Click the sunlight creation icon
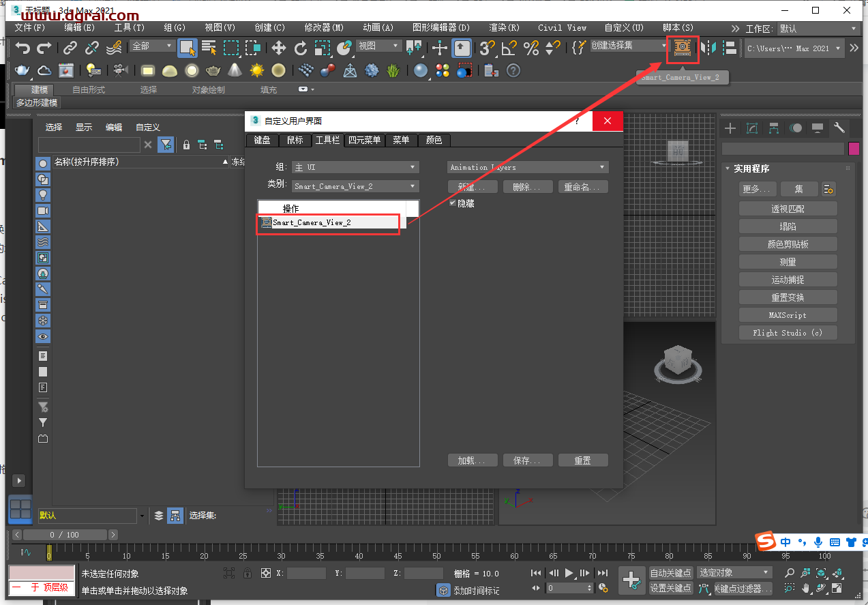 [x=257, y=70]
